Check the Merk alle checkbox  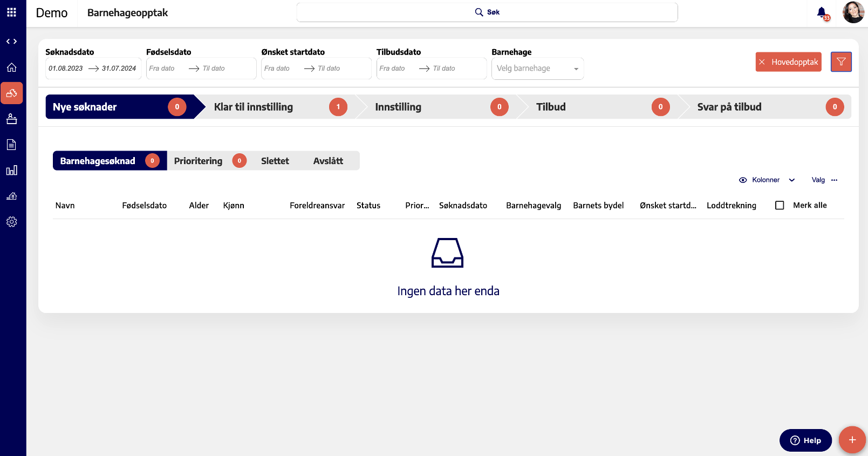tap(780, 206)
